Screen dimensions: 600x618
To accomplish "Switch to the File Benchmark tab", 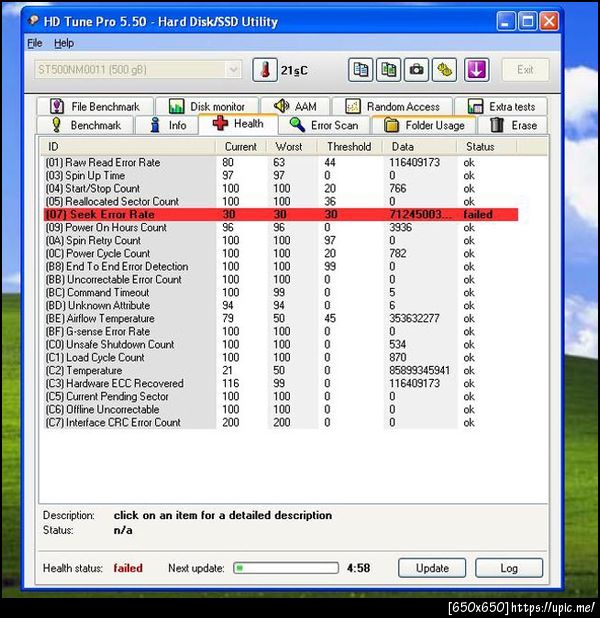I will [95, 106].
